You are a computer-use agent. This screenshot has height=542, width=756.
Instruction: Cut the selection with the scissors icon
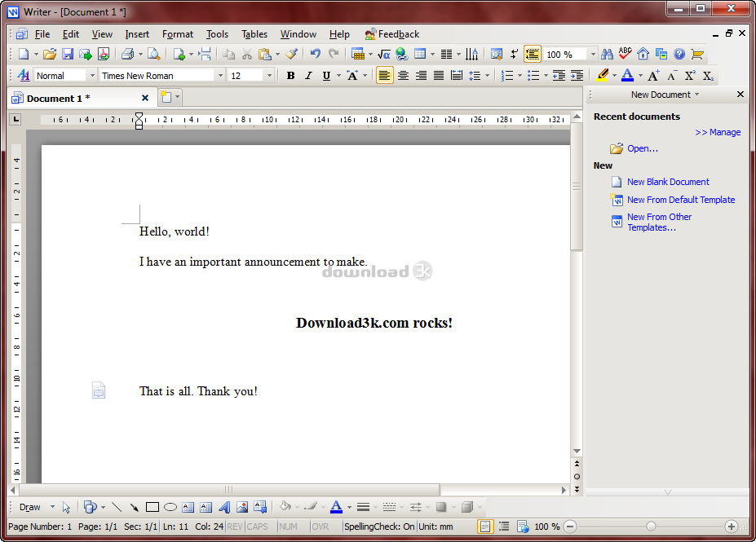[247, 54]
